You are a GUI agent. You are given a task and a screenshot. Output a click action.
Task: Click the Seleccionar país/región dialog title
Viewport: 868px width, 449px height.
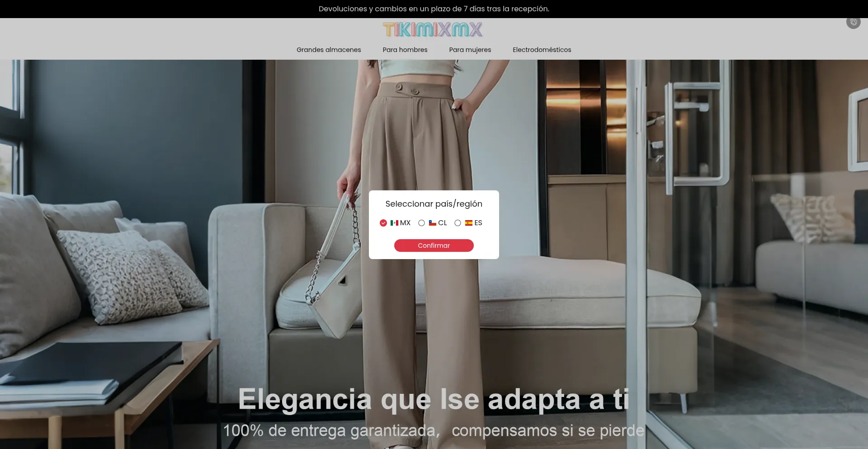pos(433,204)
